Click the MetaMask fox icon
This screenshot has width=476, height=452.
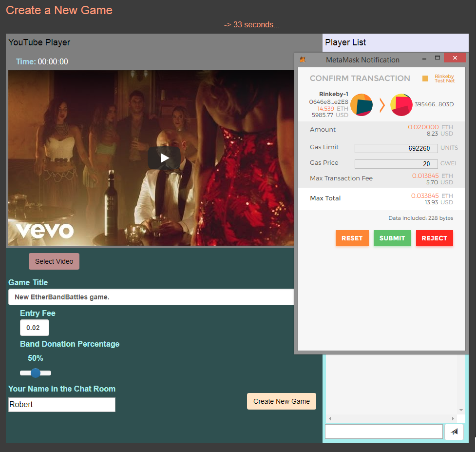pos(303,59)
